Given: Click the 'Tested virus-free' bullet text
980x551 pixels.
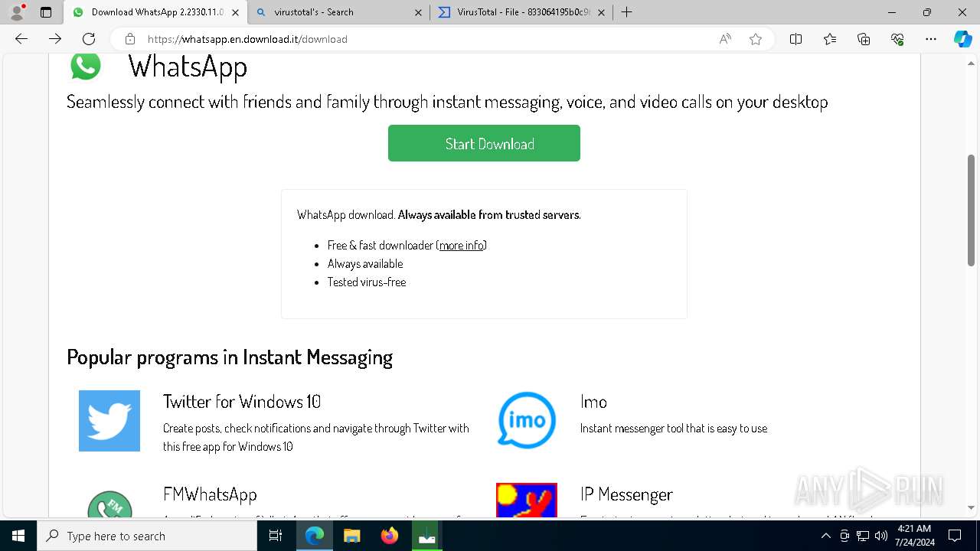Looking at the screenshot, I should click(367, 282).
